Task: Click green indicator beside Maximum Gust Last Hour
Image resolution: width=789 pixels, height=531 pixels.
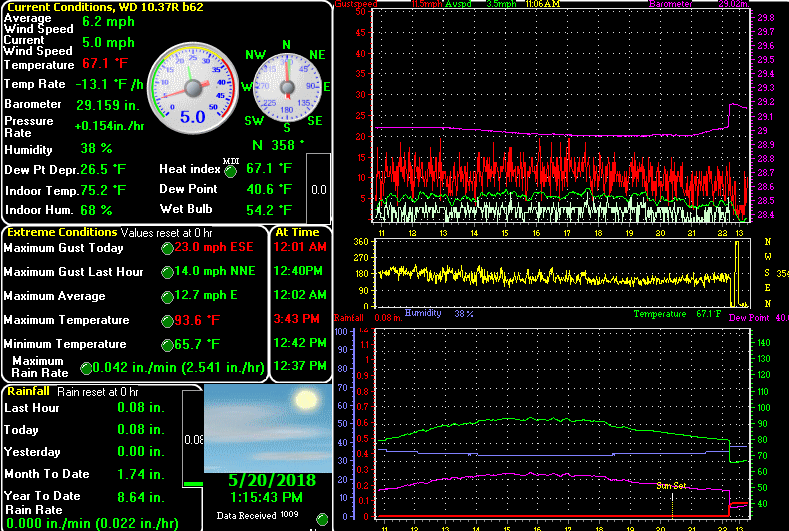Action: pyautogui.click(x=167, y=272)
